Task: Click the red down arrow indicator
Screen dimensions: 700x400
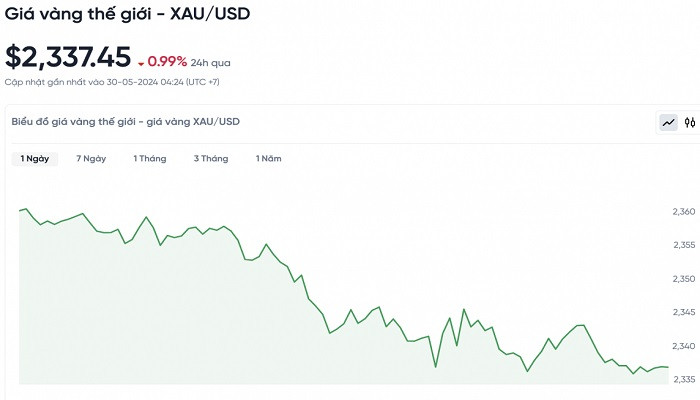Action: tap(141, 63)
